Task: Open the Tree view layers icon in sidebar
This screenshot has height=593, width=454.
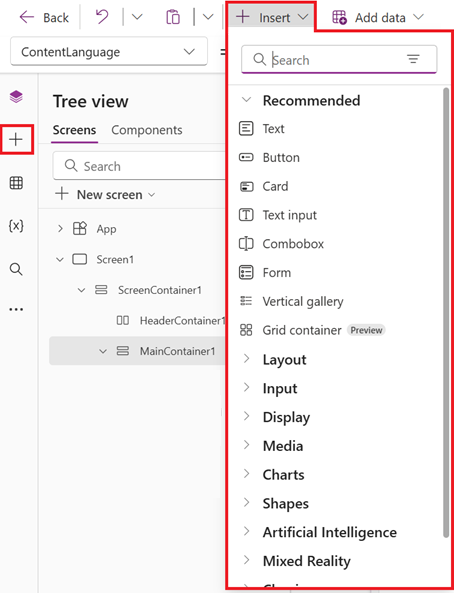Action: pos(16,97)
